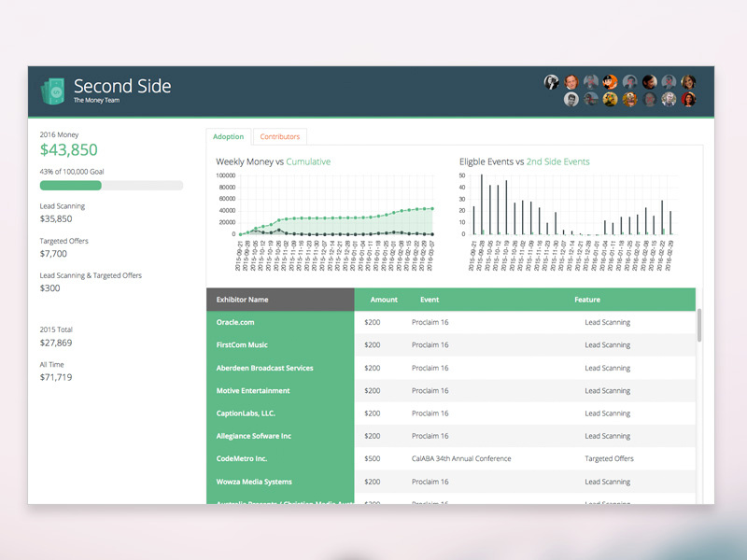
Task: Click the 2nd Side Events chart link
Action: (x=557, y=161)
